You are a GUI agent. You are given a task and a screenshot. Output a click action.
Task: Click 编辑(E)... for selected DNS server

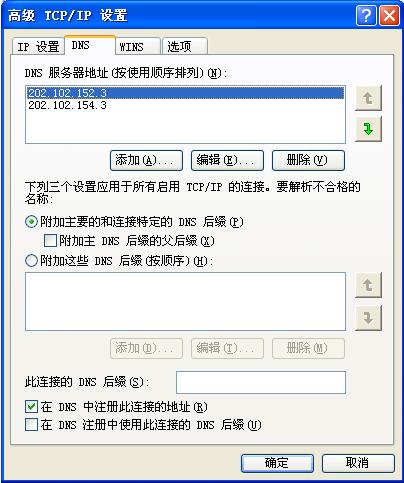click(x=227, y=160)
